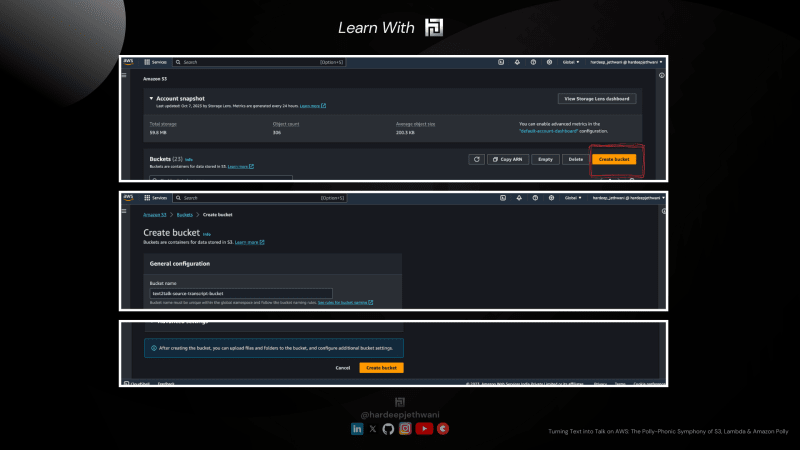The height and width of the screenshot is (450, 800).
Task: Open red circular social icon after YouTube
Action: click(x=443, y=429)
